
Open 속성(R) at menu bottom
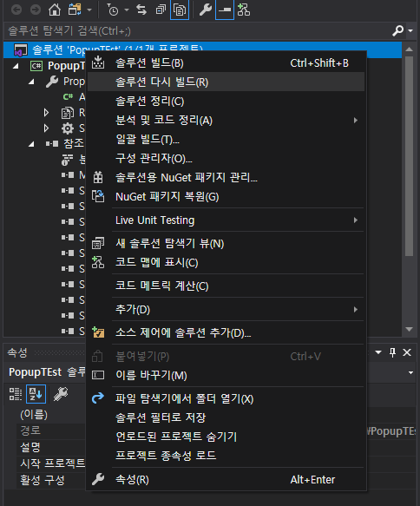tap(226, 480)
